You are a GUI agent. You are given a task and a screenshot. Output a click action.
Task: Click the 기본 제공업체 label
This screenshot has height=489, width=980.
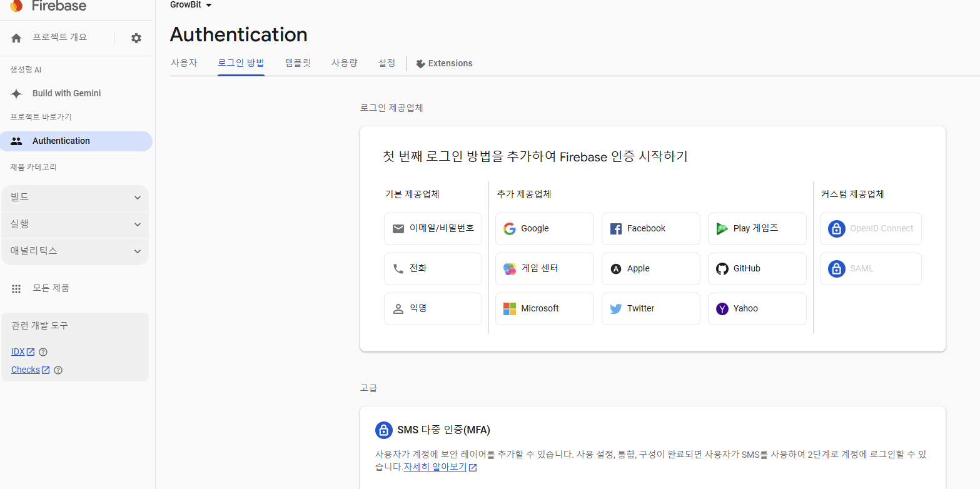412,194
